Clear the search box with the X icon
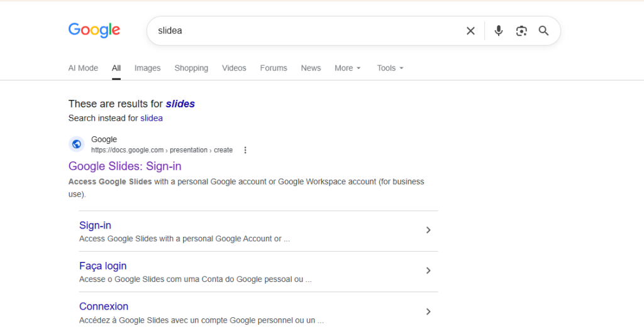Viewport: 644px width, 331px height. 470,31
